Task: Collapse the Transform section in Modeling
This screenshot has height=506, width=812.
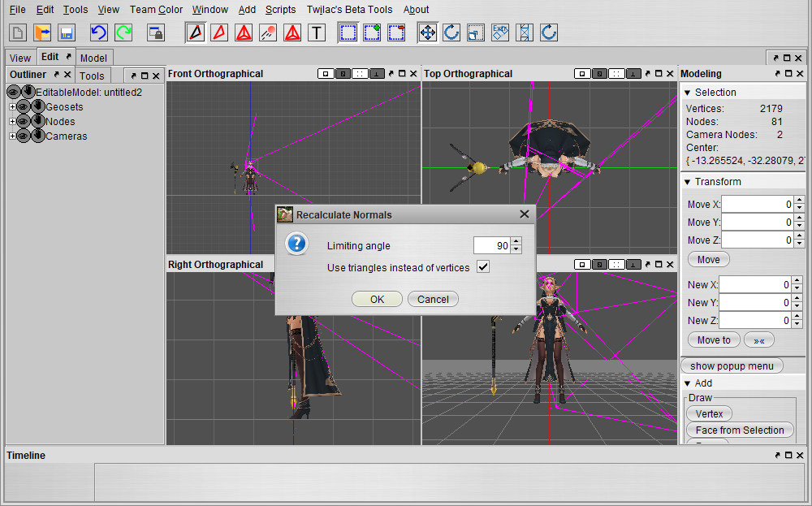Action: tap(688, 182)
